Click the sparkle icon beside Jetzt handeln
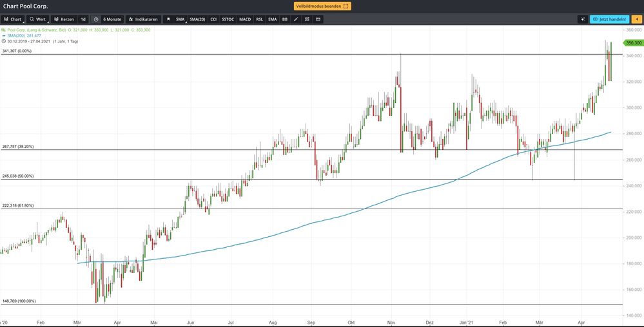644x327 pixels. pos(582,19)
